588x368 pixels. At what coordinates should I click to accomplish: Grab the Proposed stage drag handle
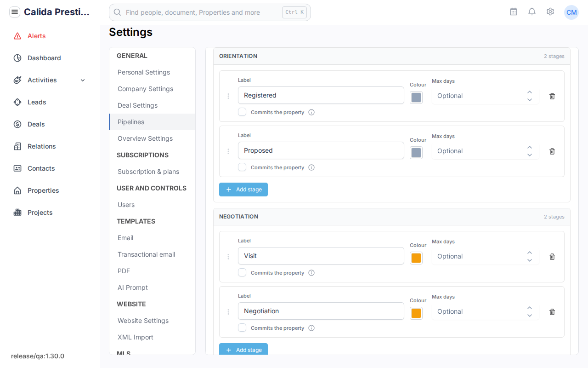click(228, 151)
